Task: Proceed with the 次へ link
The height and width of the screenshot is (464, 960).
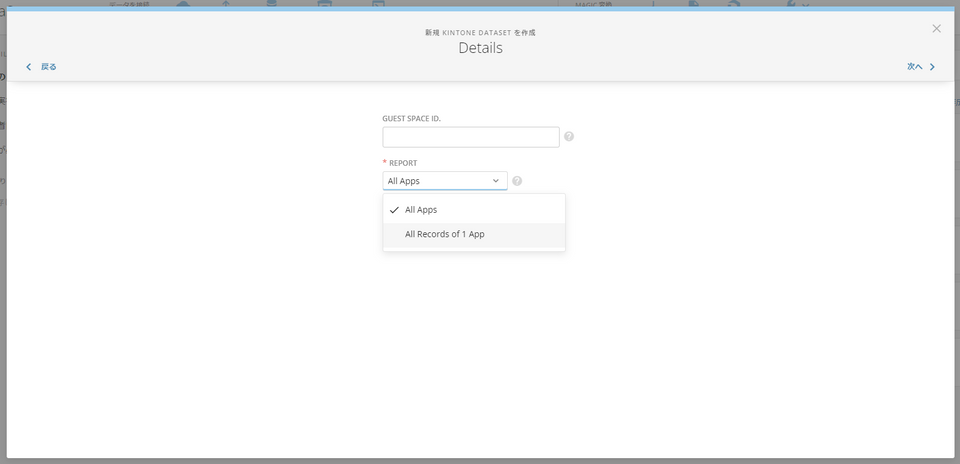Action: [921, 67]
